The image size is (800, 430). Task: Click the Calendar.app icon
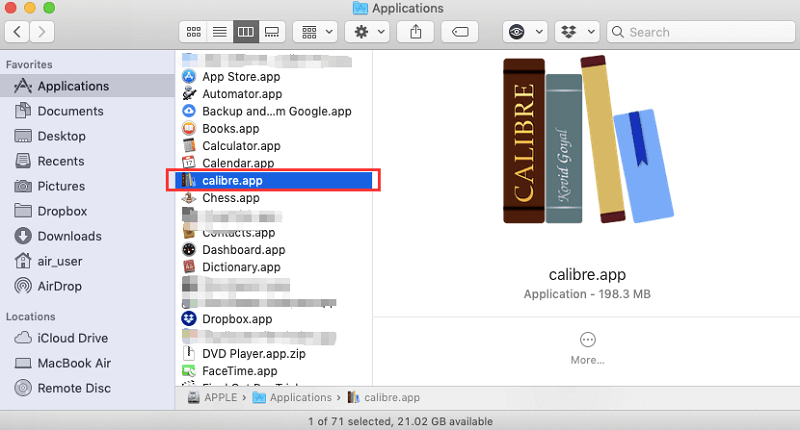(x=189, y=163)
